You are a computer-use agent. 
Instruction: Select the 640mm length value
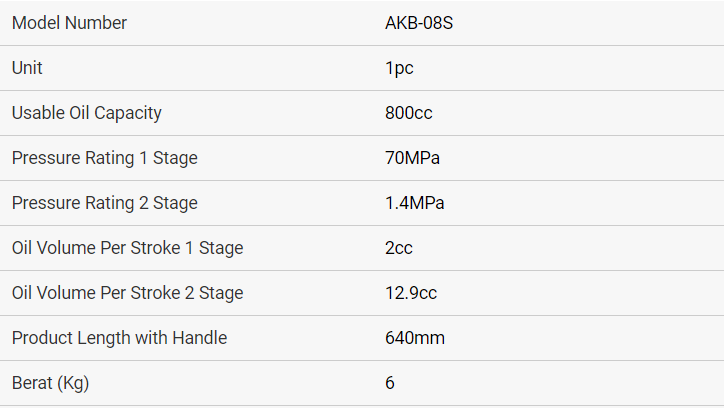point(414,338)
